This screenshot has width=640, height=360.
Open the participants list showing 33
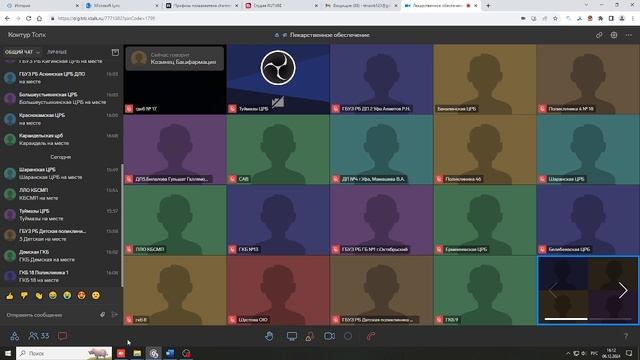[x=39, y=336]
